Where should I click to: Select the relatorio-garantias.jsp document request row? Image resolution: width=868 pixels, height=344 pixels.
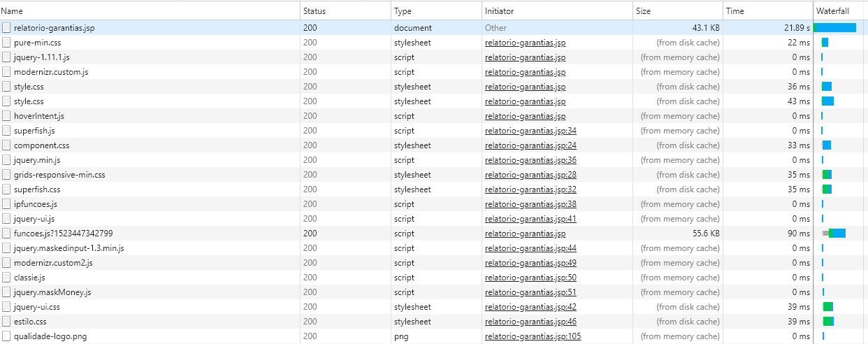coord(434,28)
